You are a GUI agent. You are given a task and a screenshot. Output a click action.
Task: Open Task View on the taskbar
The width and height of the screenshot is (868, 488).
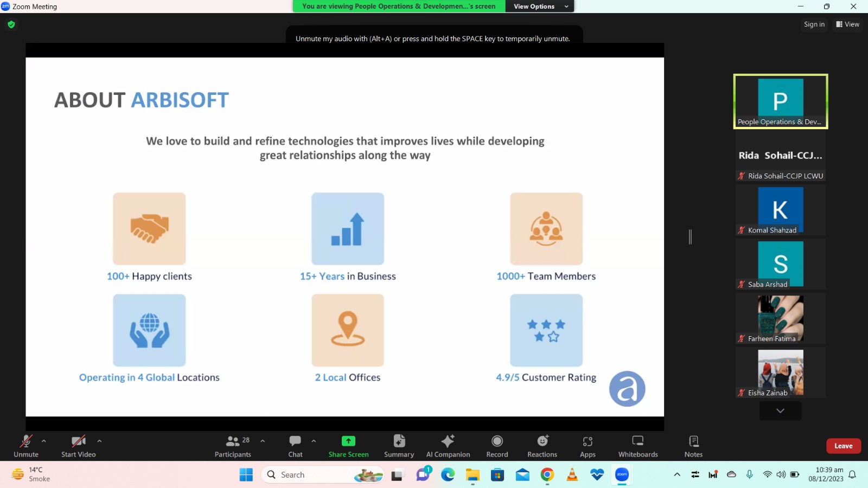(398, 475)
